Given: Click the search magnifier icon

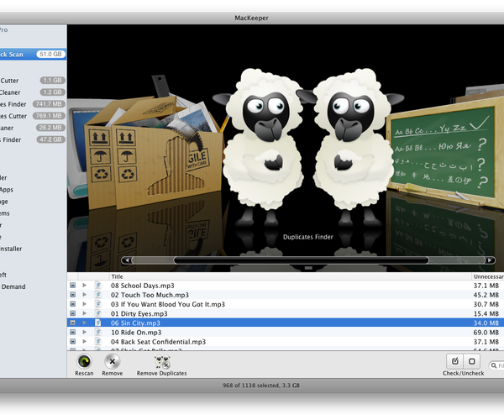Looking at the screenshot, I should (x=494, y=365).
